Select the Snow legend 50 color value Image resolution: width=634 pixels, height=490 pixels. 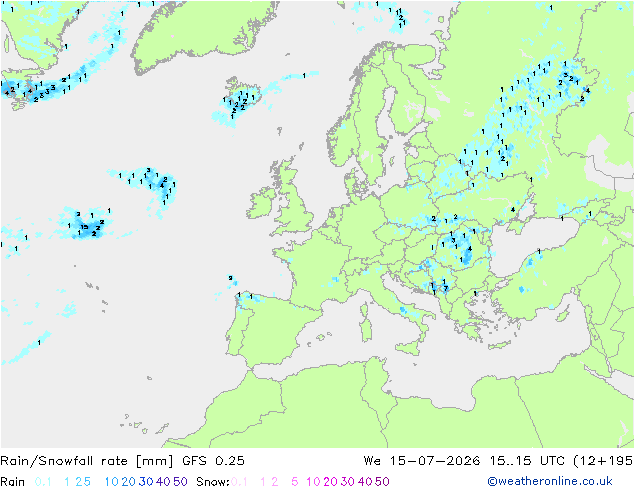[x=382, y=482]
